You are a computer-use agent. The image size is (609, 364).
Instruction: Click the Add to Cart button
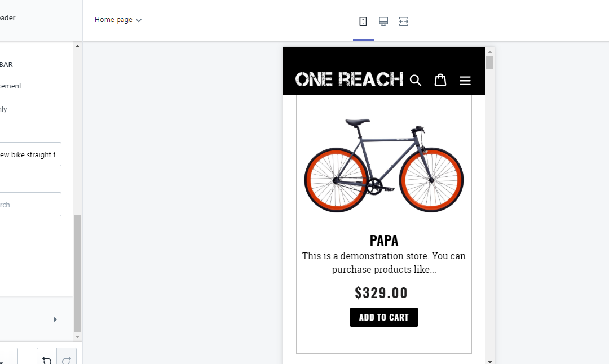coord(384,317)
